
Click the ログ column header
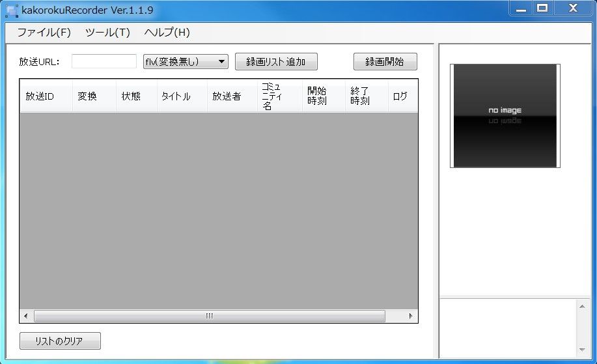tap(403, 96)
